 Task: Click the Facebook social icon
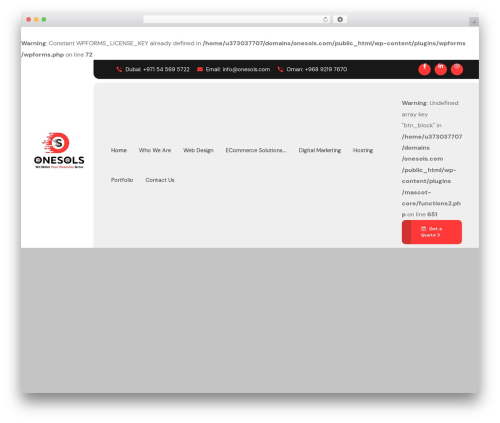[424, 69]
